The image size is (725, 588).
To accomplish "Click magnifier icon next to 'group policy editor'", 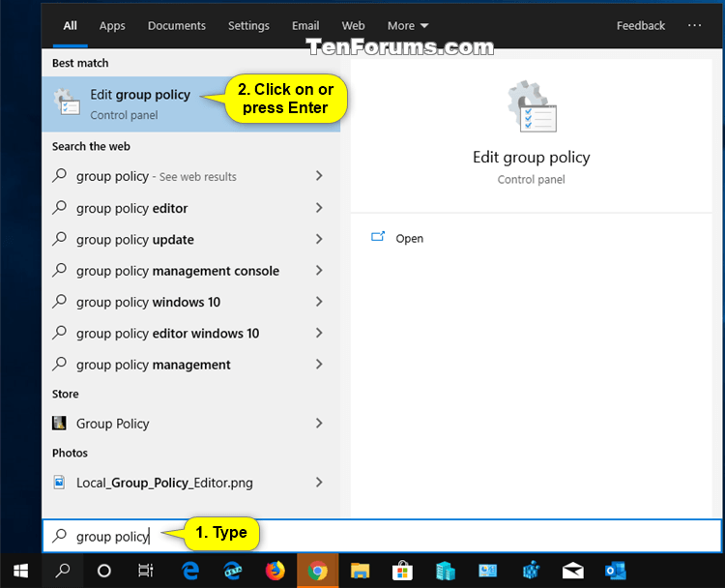I will pos(60,207).
